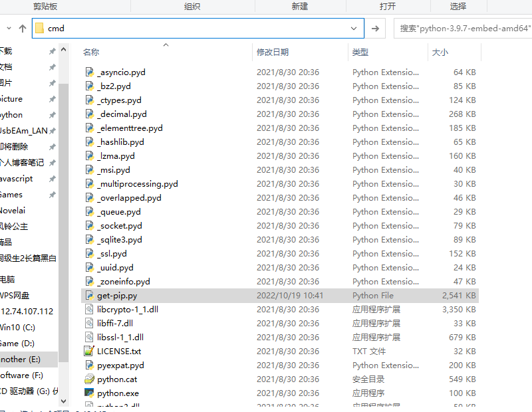Open the oftware (F:) drive
The height and width of the screenshot is (412, 532).
click(x=22, y=375)
